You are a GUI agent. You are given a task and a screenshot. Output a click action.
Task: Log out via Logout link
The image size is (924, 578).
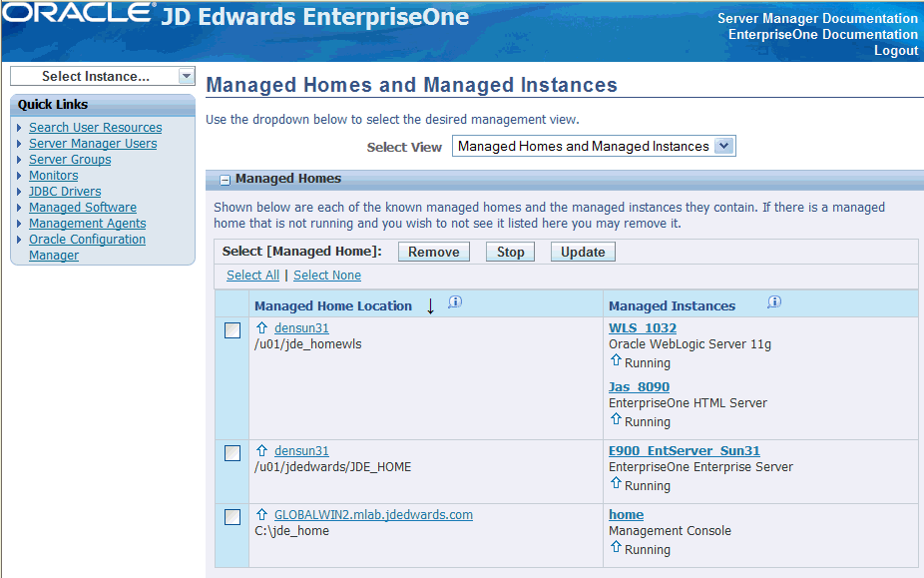896,51
